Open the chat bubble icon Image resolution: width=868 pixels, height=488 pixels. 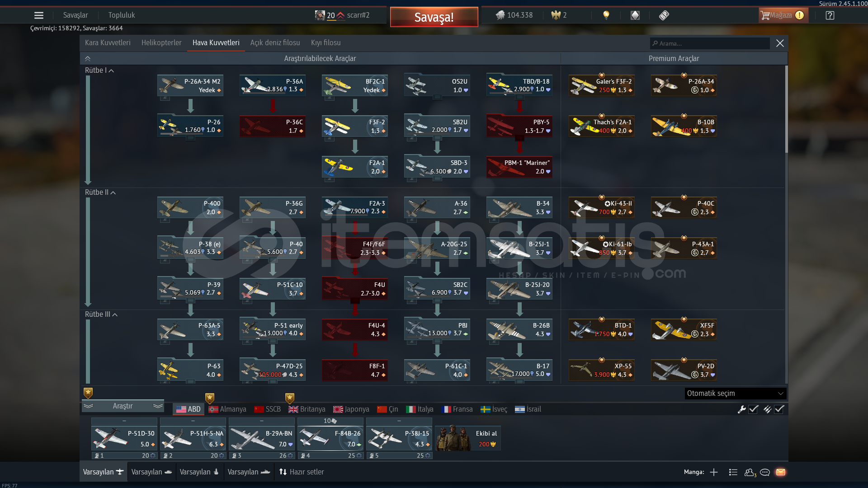coord(765,472)
